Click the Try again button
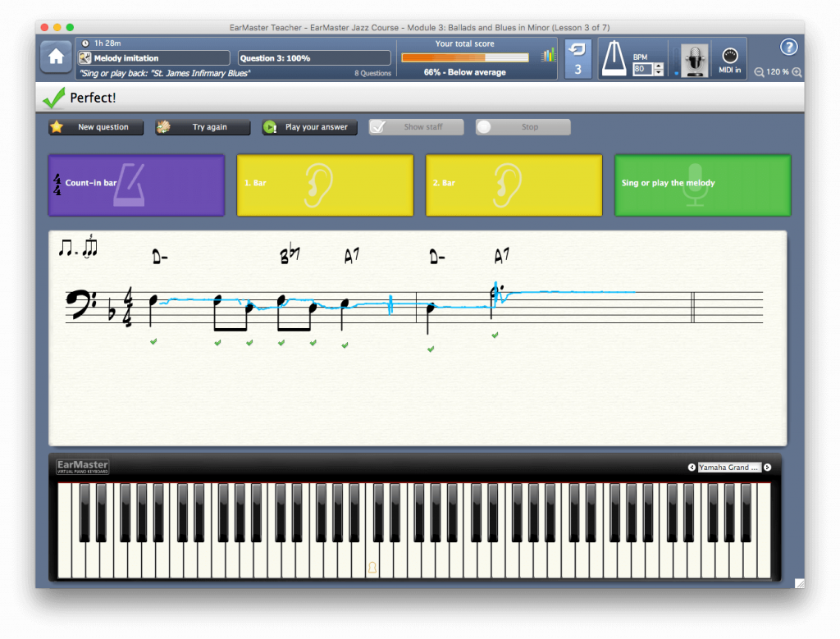This screenshot has height=639, width=840. coord(203,127)
